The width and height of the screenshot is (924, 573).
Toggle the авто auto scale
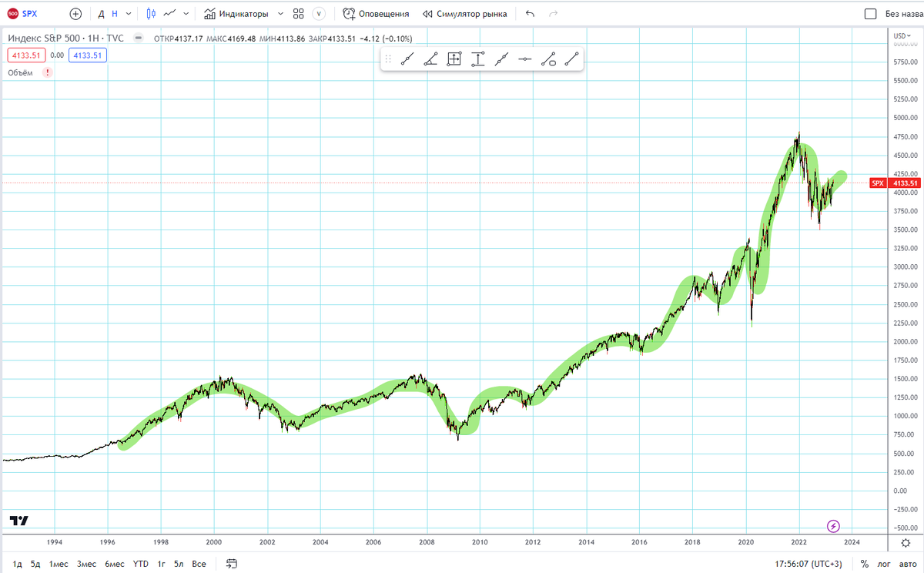pyautogui.click(x=907, y=564)
